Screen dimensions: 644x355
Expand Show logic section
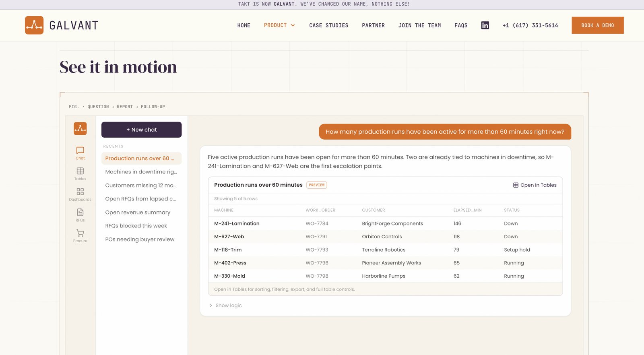click(x=225, y=305)
